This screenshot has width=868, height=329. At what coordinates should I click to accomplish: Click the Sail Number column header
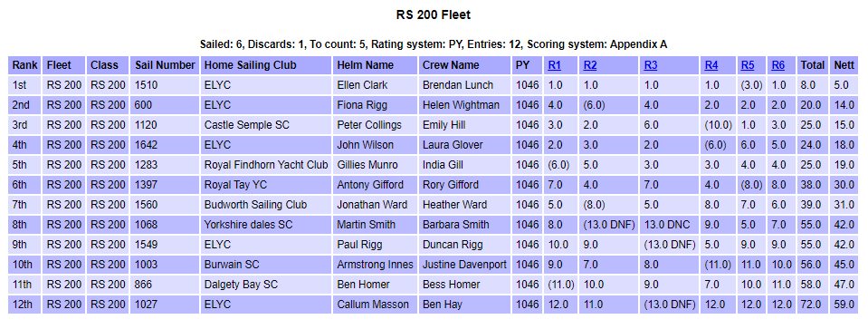(165, 65)
